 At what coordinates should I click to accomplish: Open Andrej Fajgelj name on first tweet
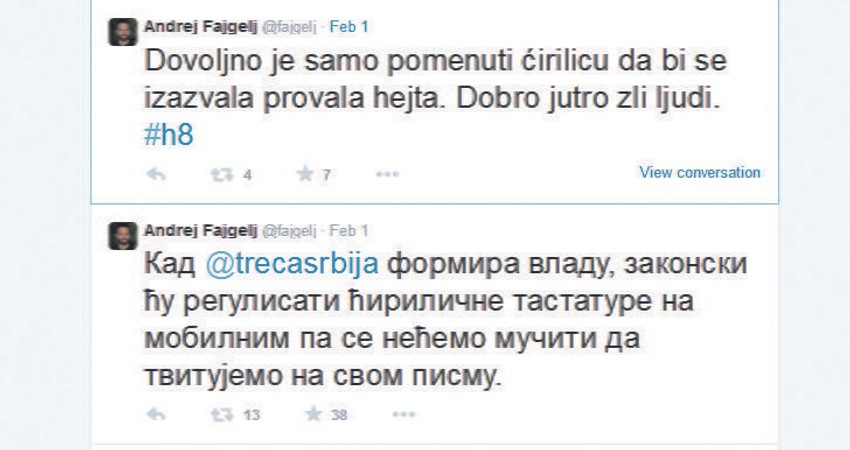200,25
